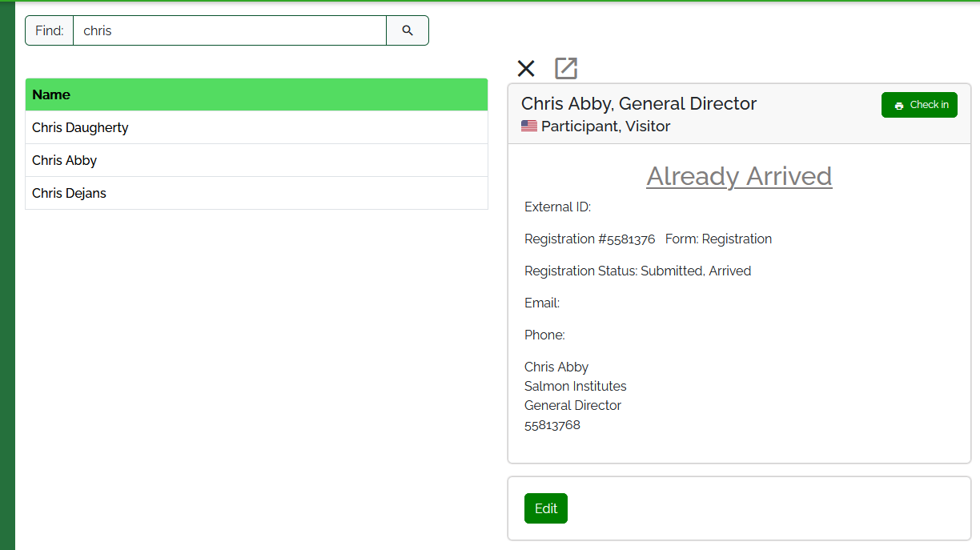This screenshot has height=550, width=980.
Task: Select Chris Abby row in list
Action: click(x=64, y=160)
